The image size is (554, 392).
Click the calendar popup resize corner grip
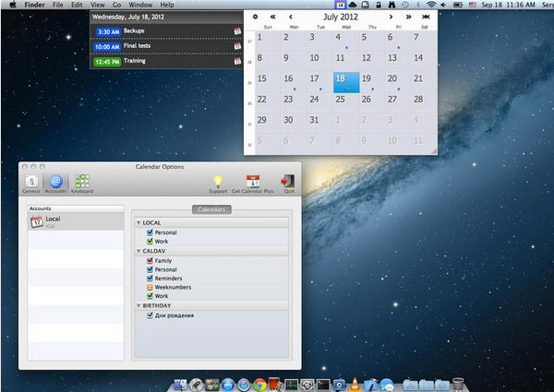[434, 151]
